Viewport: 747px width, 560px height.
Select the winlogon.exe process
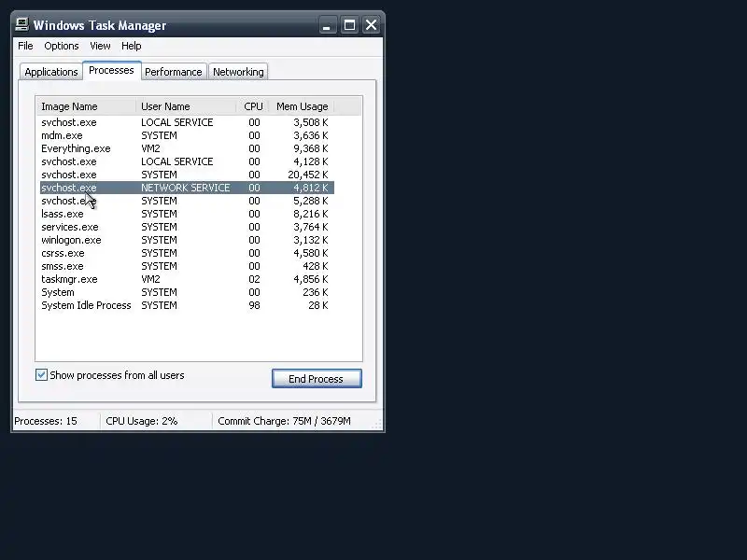pos(187,240)
